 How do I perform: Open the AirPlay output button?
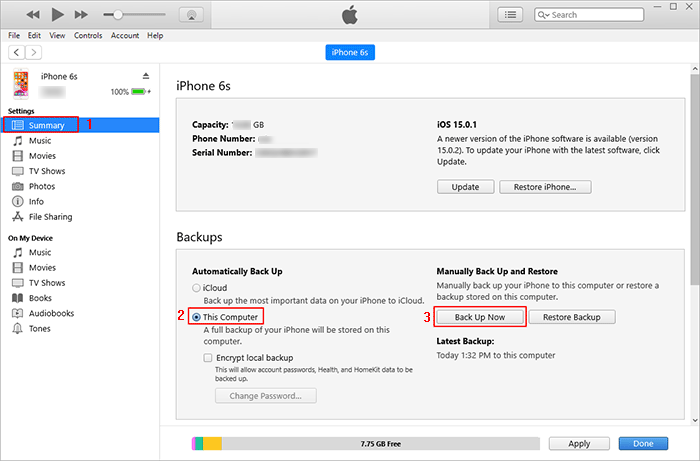click(192, 15)
